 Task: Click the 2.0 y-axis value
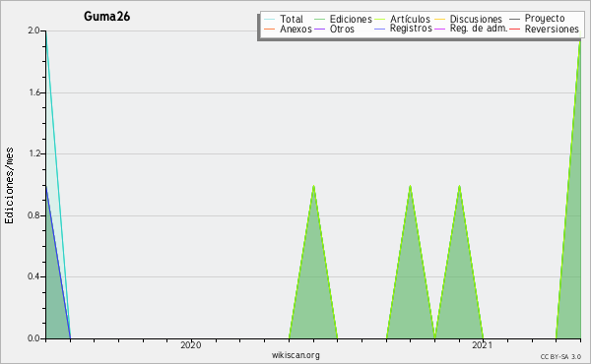[x=33, y=30]
